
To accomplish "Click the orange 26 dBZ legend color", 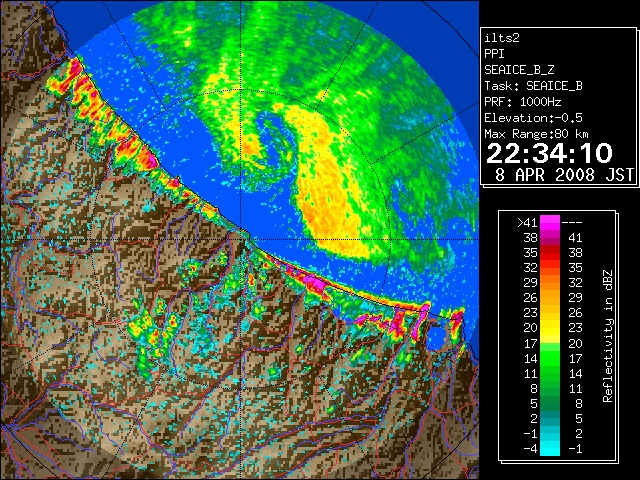I will (550, 298).
